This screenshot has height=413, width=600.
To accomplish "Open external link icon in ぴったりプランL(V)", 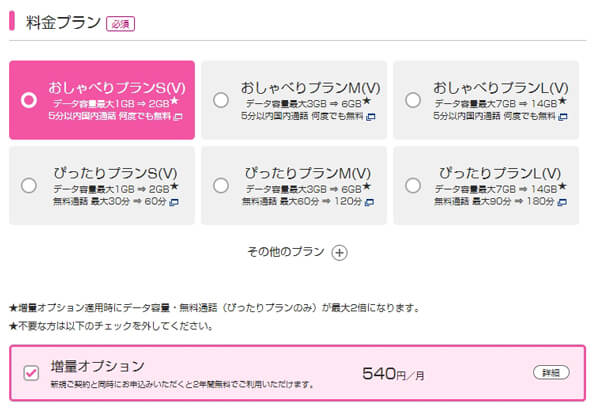I will 562,202.
